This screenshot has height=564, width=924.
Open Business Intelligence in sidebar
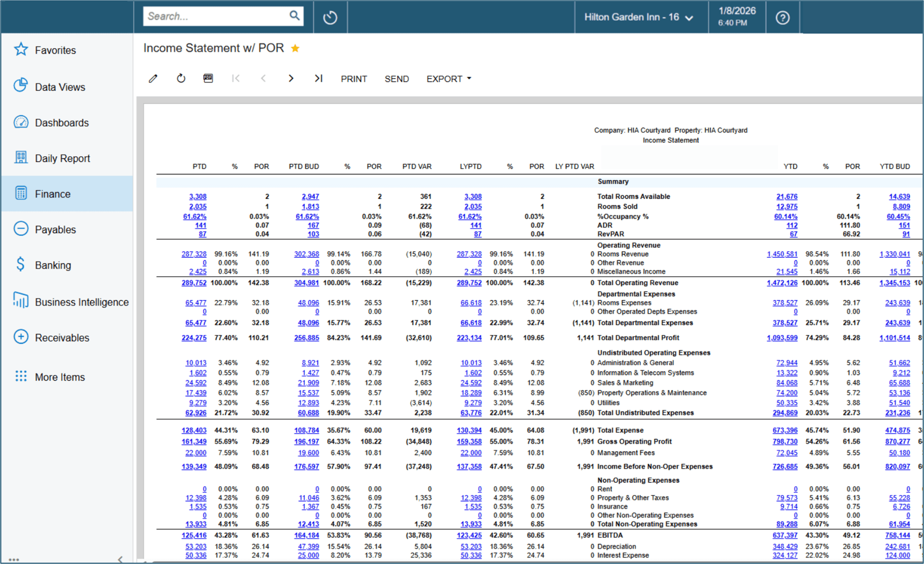(x=81, y=302)
